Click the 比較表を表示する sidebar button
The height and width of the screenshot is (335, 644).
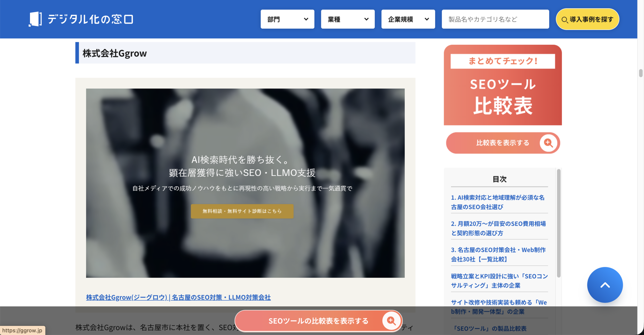(x=503, y=143)
